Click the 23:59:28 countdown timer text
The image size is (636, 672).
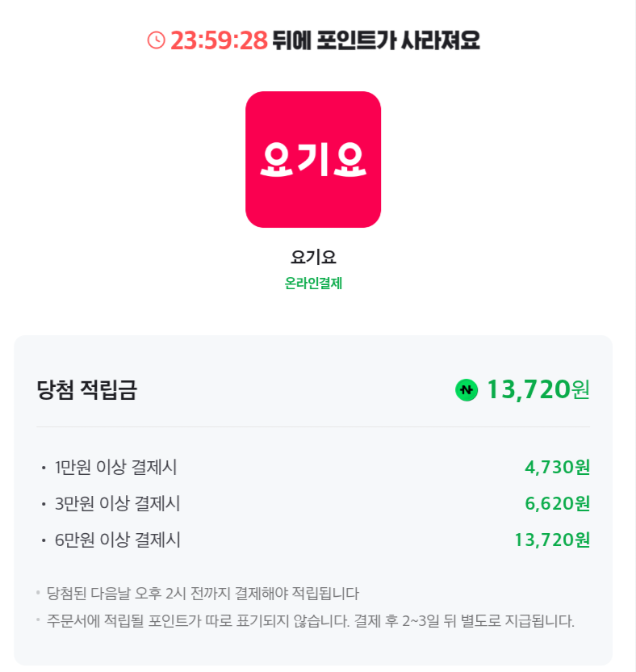coord(219,40)
